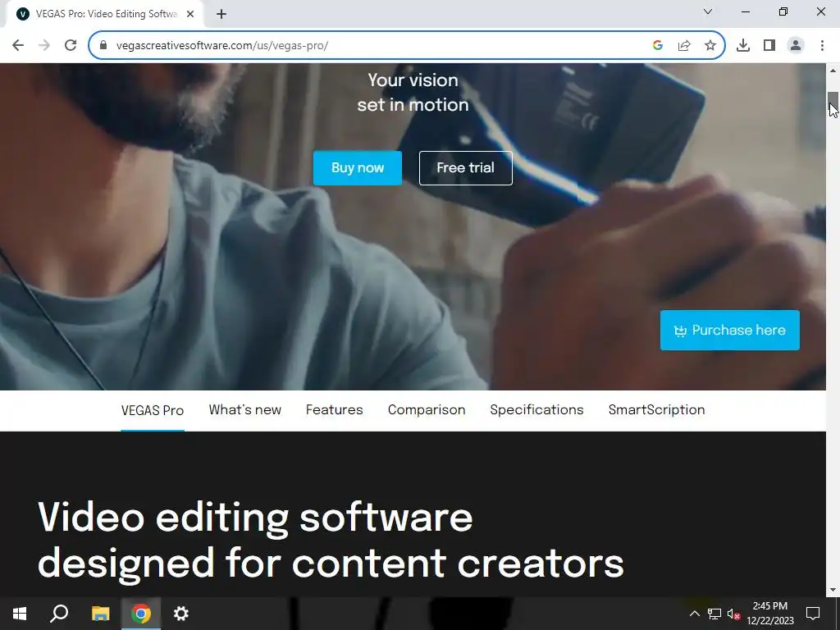Open a new browser tab
The image size is (840, 630).
coord(221,15)
